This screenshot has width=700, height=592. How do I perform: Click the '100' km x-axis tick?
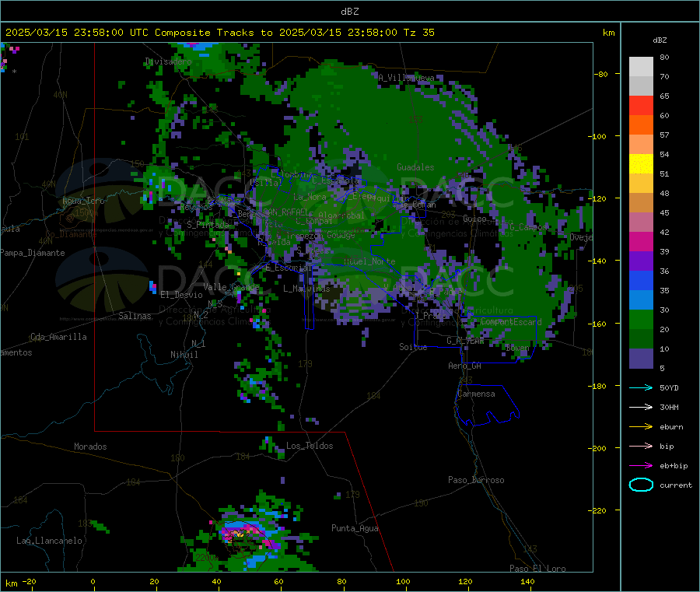click(403, 581)
